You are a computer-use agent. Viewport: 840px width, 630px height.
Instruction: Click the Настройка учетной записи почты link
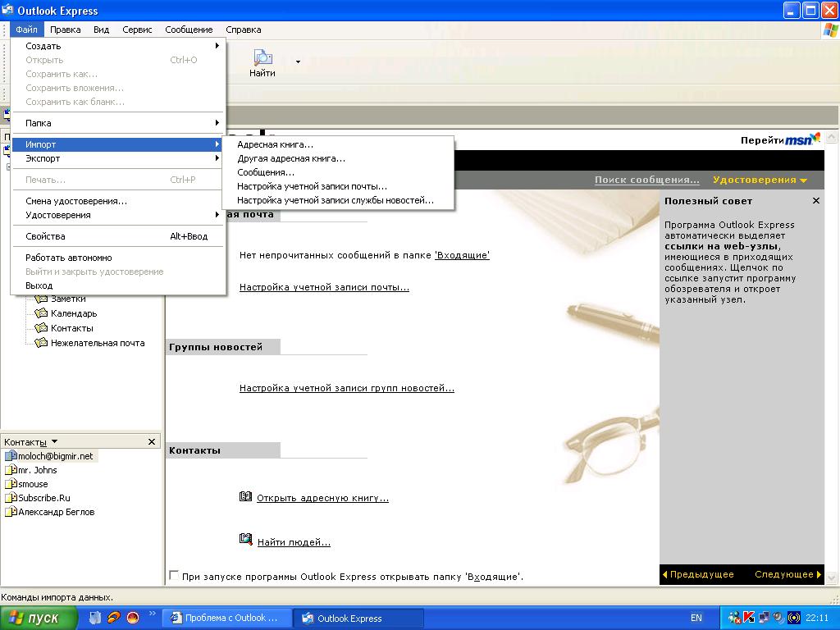pos(324,287)
